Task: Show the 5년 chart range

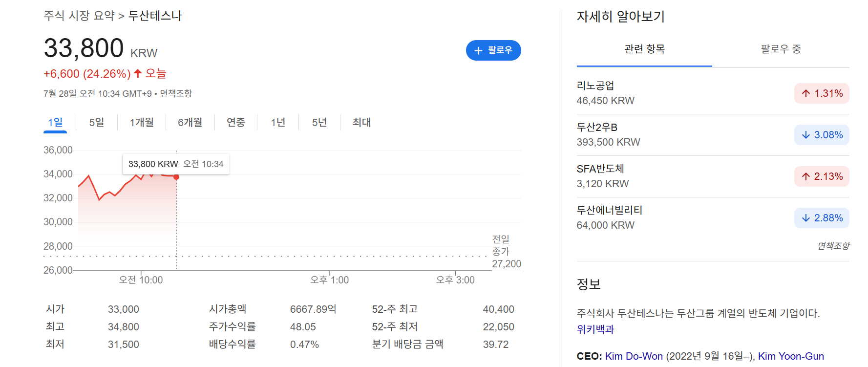Action: point(319,122)
